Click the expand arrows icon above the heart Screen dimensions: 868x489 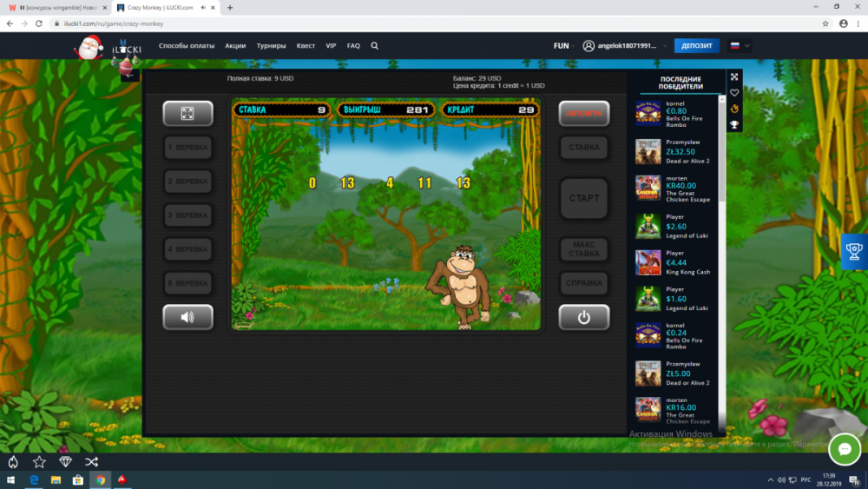pos(734,77)
